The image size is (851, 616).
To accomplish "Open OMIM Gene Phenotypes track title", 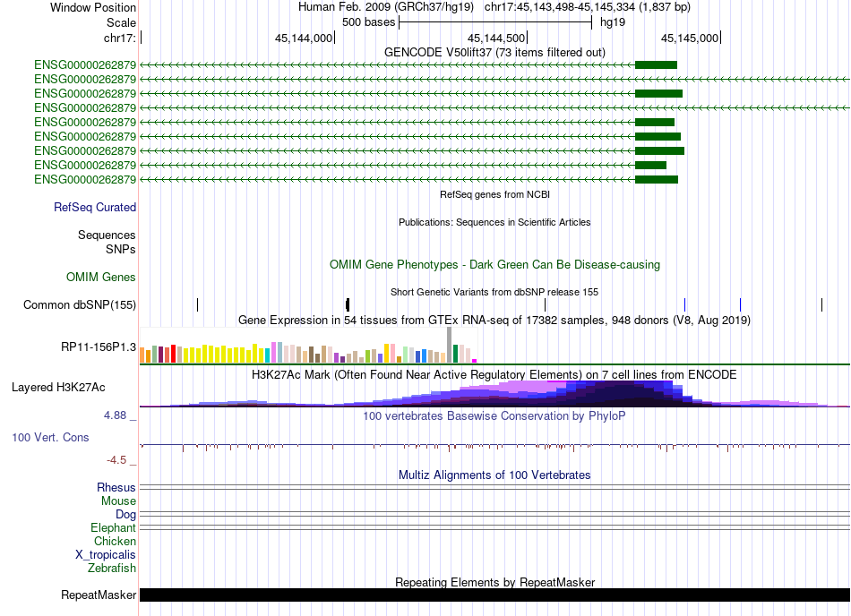I will click(494, 265).
